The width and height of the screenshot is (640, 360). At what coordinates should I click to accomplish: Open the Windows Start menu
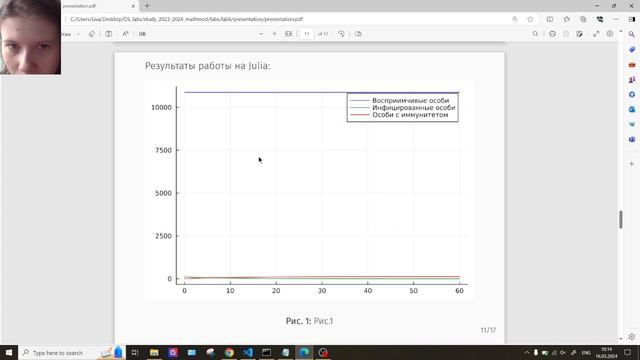tap(9, 352)
